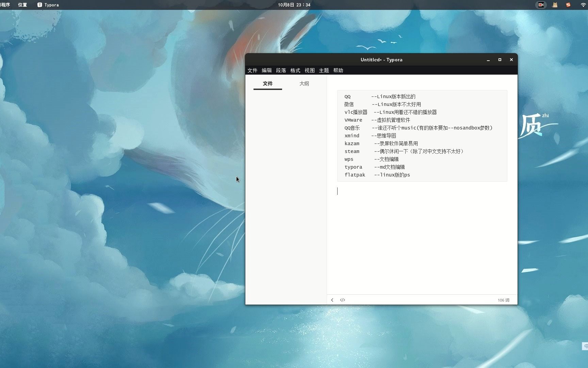
Task: Click the line 'xmind --思维导图'
Action: coord(370,136)
